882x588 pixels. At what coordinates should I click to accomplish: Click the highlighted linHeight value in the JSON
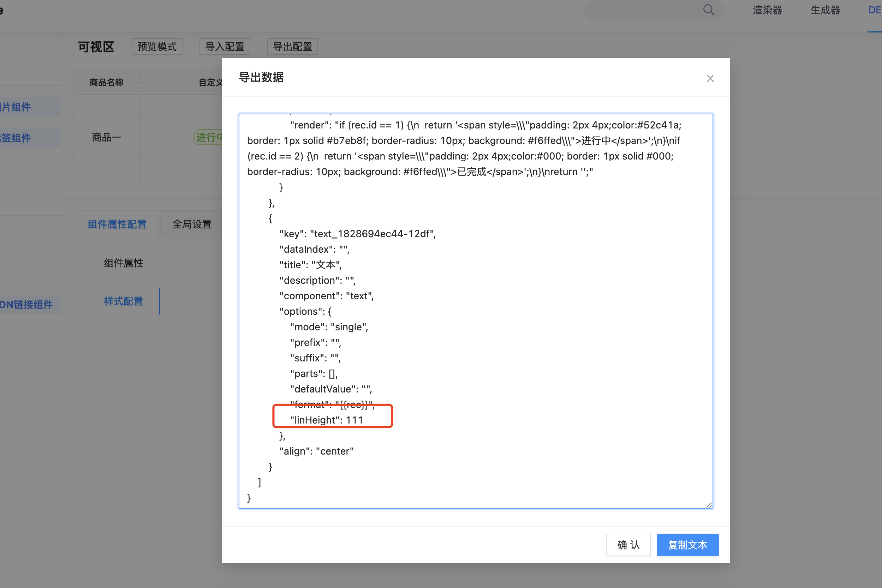point(332,420)
